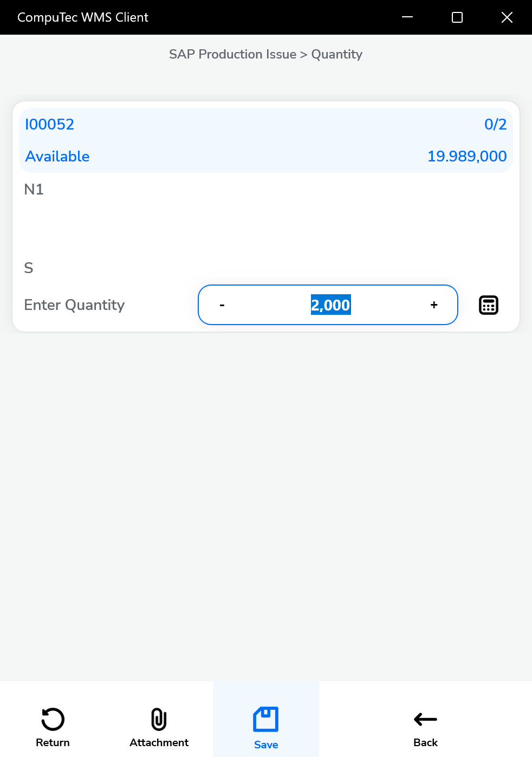The width and height of the screenshot is (532, 757).
Task: Click the Save diskette icon
Action: (x=265, y=719)
